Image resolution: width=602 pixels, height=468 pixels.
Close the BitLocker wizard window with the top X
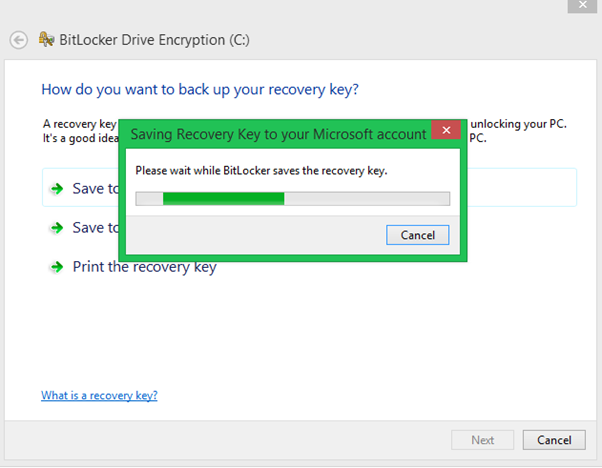point(582,5)
